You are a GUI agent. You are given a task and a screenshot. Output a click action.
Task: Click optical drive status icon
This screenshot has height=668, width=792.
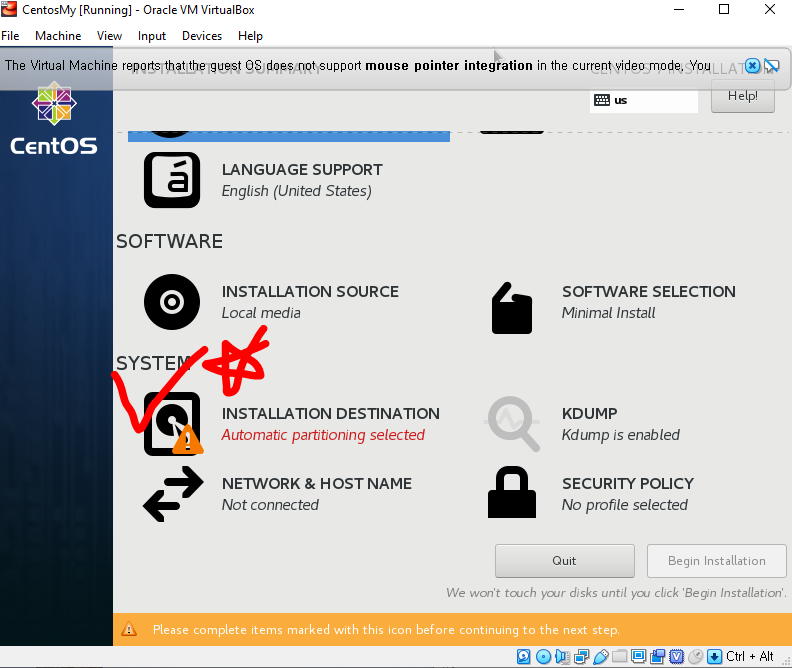[x=543, y=656]
